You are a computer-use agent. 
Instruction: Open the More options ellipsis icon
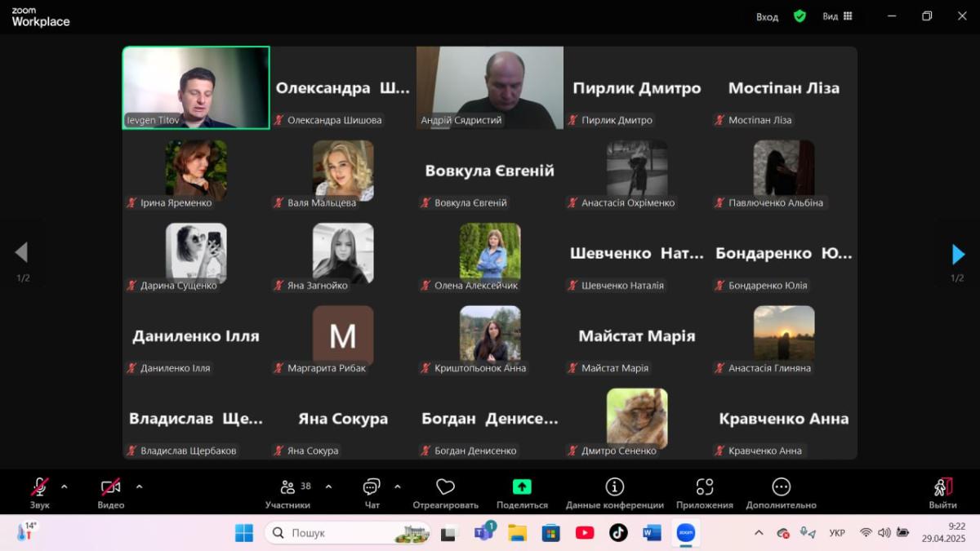(781, 487)
